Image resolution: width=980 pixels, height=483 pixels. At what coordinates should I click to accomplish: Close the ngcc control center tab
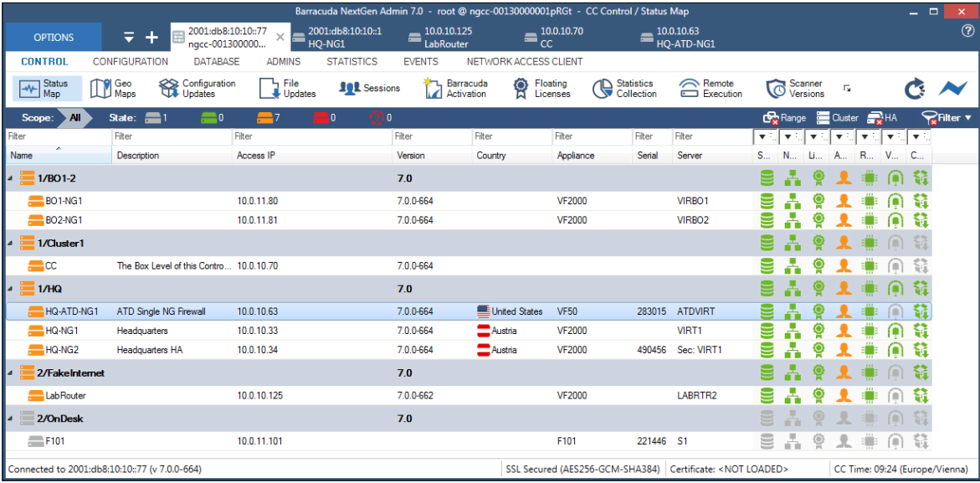tap(280, 38)
